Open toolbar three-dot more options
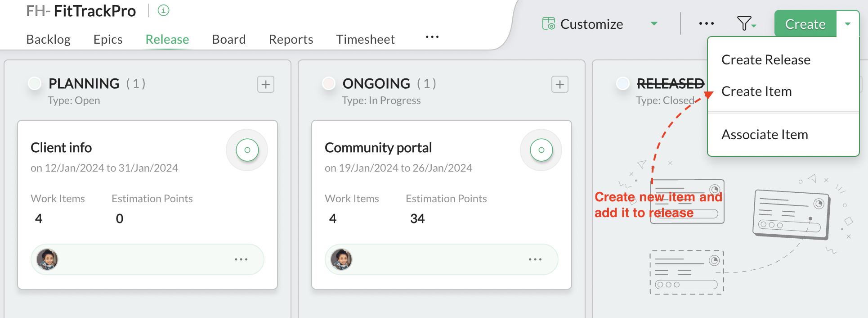868x318 pixels. [x=707, y=23]
